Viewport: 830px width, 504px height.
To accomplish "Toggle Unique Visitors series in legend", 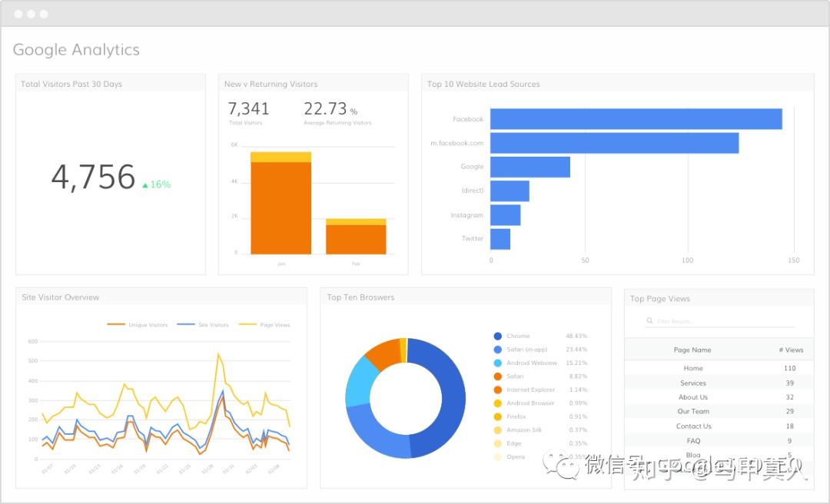I will [x=138, y=324].
